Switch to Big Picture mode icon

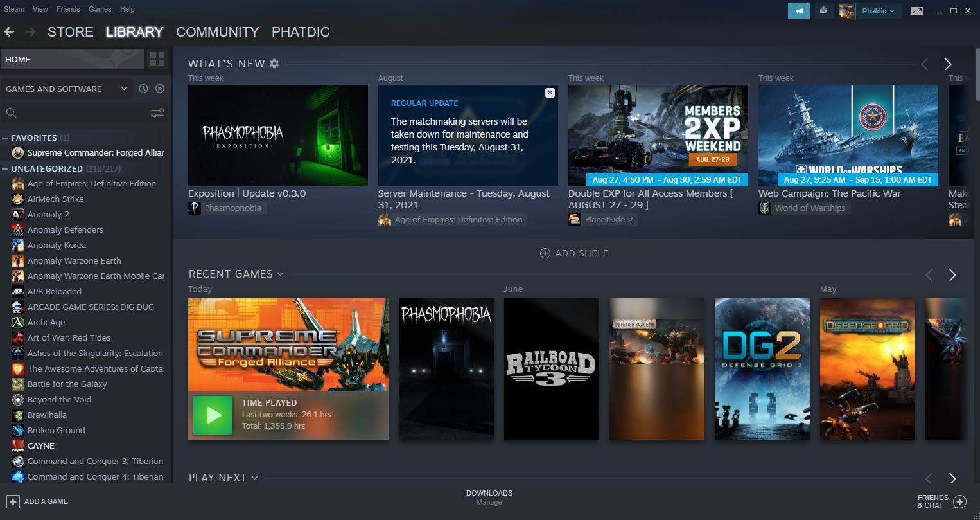point(917,11)
